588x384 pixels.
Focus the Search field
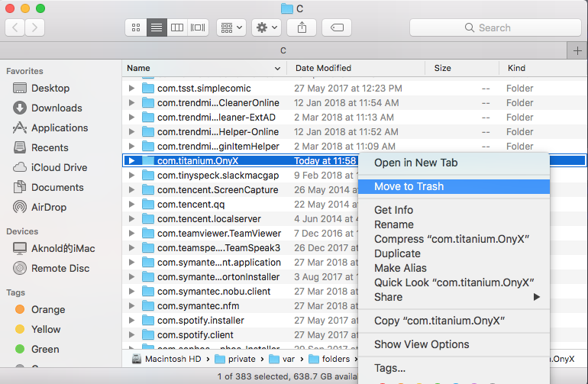(496, 27)
